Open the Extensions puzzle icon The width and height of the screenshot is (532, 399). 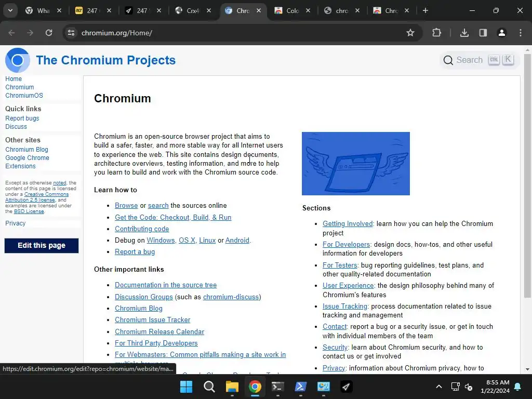pyautogui.click(x=436, y=33)
